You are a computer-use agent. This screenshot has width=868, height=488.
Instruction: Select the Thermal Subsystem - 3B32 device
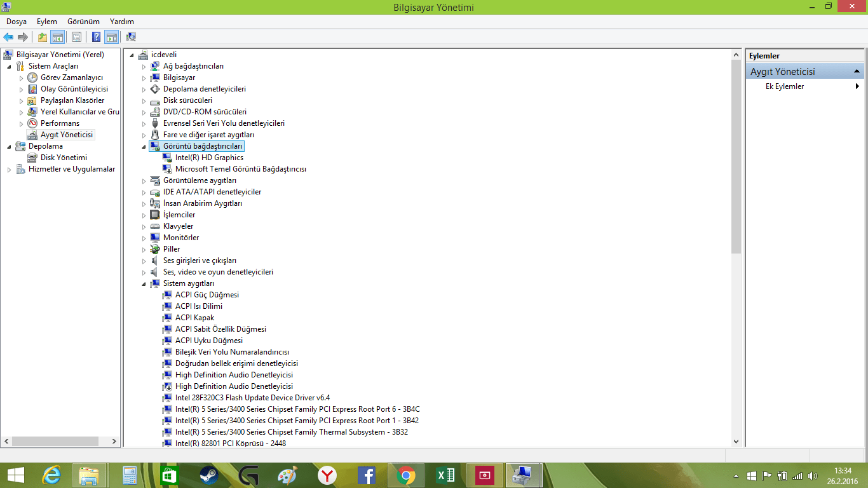point(292,432)
